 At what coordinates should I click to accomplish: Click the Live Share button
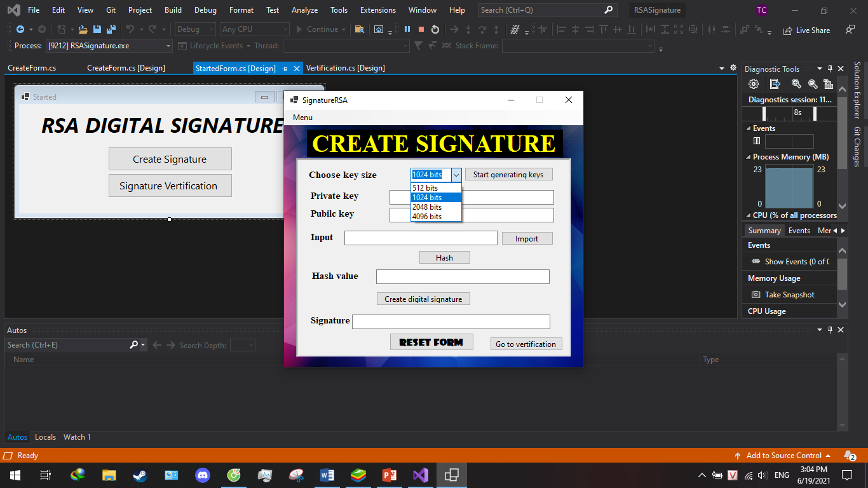coord(806,30)
